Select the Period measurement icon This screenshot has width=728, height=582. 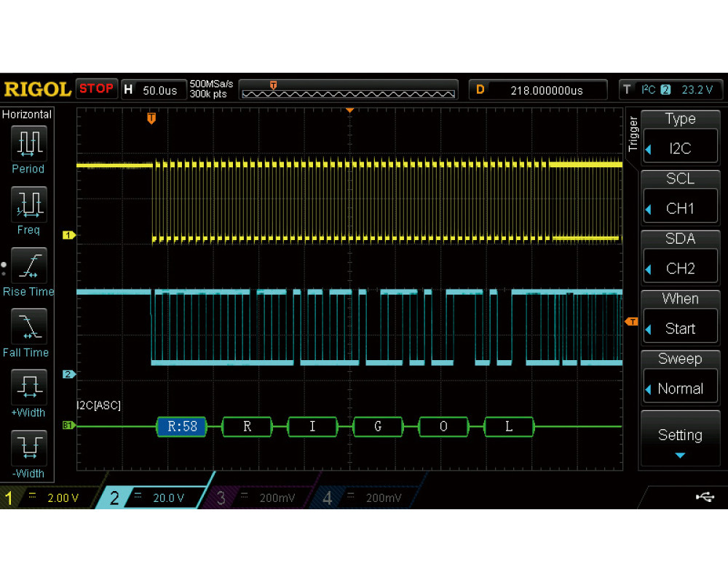(x=29, y=143)
